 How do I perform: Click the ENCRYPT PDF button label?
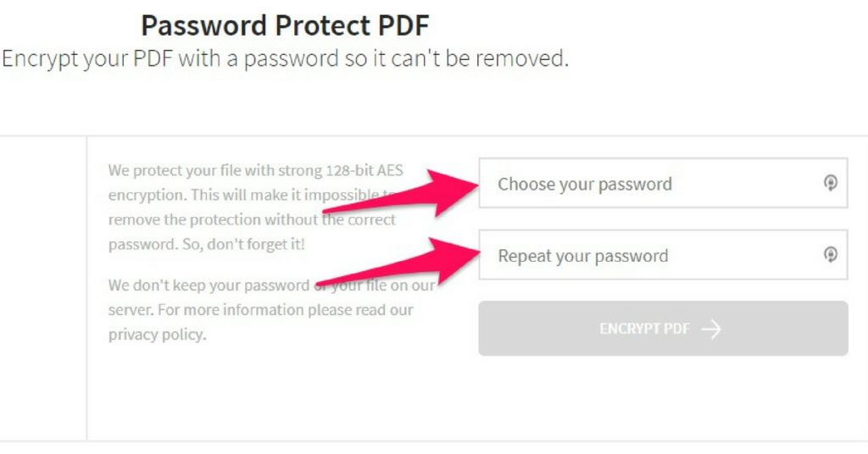coord(644,329)
